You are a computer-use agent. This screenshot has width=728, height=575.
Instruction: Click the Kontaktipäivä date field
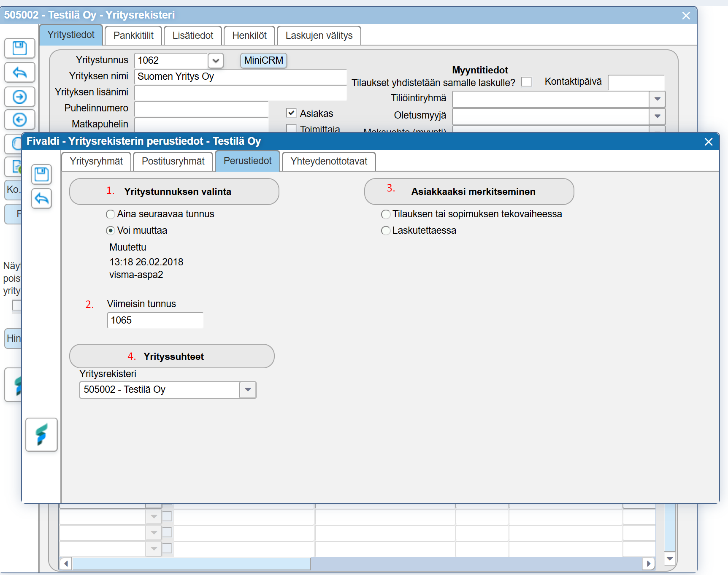[636, 82]
